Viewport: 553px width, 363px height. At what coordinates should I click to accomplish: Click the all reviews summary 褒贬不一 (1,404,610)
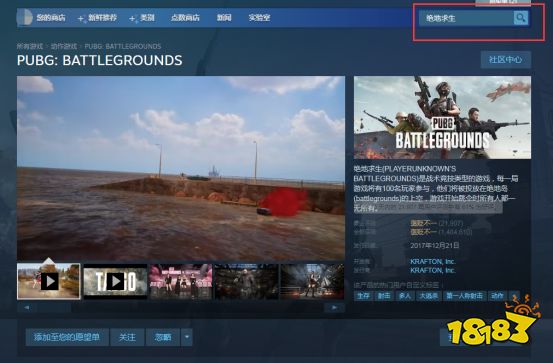pyautogui.click(x=441, y=232)
